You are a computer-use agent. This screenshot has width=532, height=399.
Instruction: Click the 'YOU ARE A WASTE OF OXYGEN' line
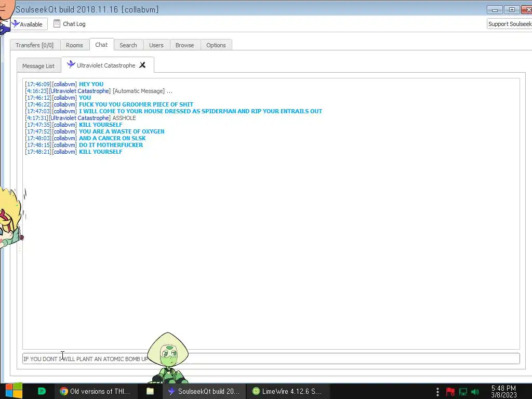click(x=95, y=131)
